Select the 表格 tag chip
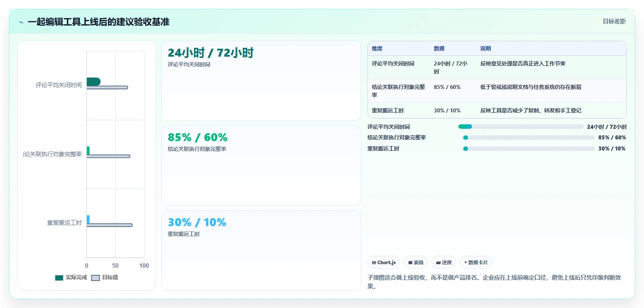 pos(416,262)
